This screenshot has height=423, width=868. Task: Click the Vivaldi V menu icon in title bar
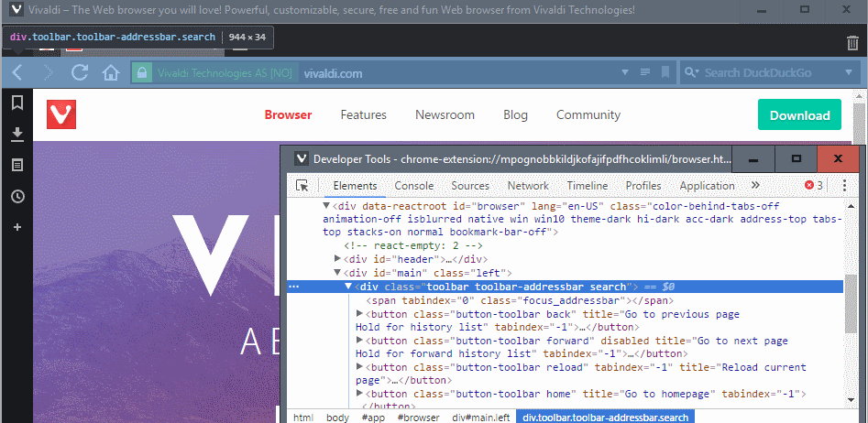pyautogui.click(x=17, y=9)
